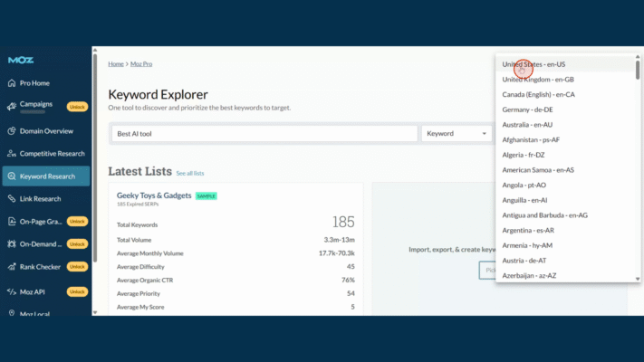644x362 pixels.
Task: Click the keyword search input field
Action: [264, 134]
